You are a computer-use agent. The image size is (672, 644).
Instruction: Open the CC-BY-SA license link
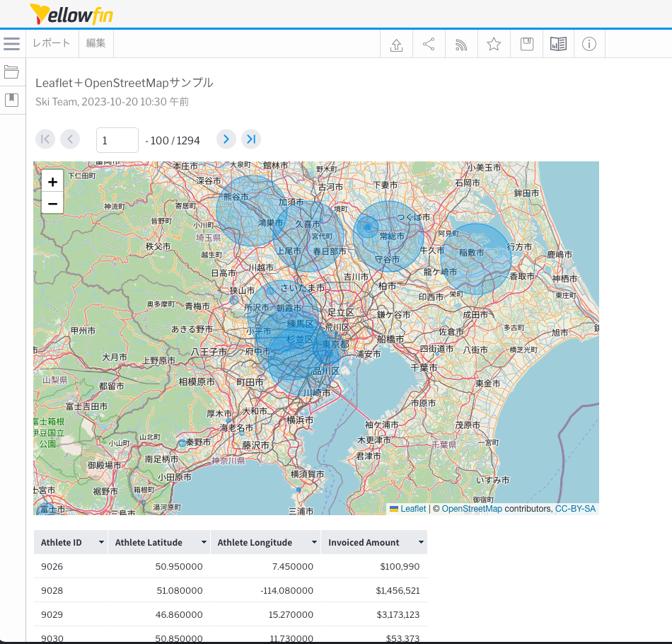point(575,509)
